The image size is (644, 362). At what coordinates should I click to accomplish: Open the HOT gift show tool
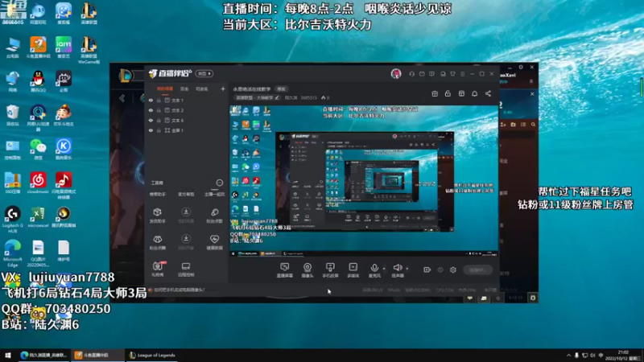(x=158, y=269)
